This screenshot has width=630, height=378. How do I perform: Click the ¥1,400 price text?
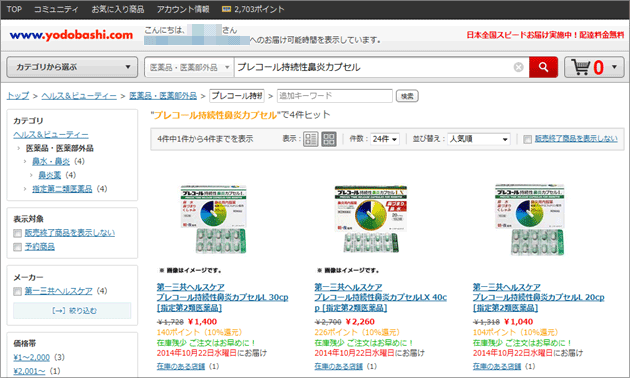coord(202,322)
